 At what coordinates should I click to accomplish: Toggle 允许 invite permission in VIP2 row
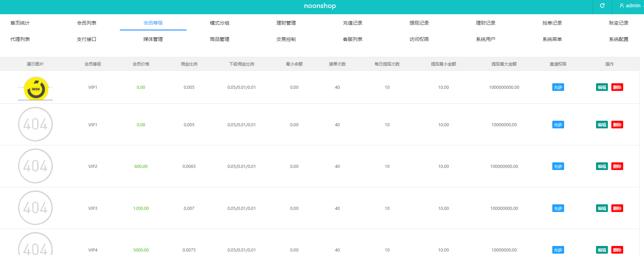point(558,167)
